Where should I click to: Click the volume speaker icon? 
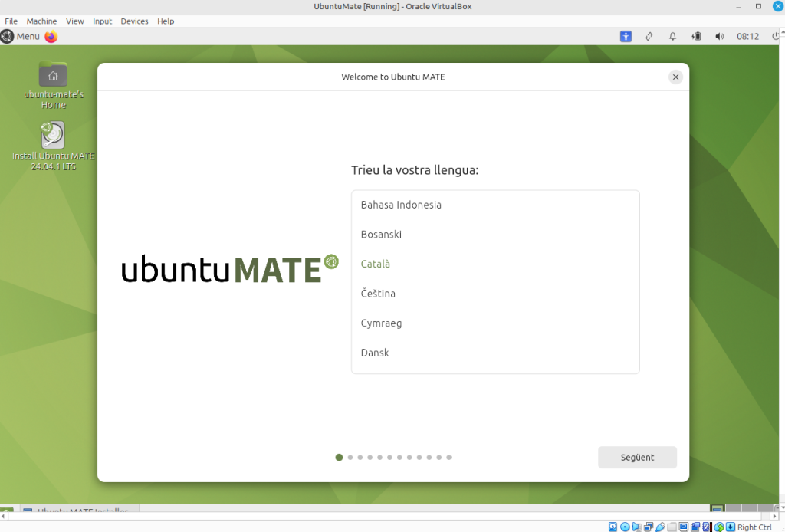coord(719,36)
